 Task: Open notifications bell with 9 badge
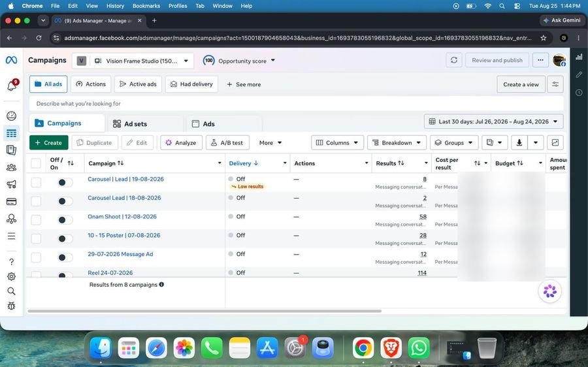[x=12, y=86]
